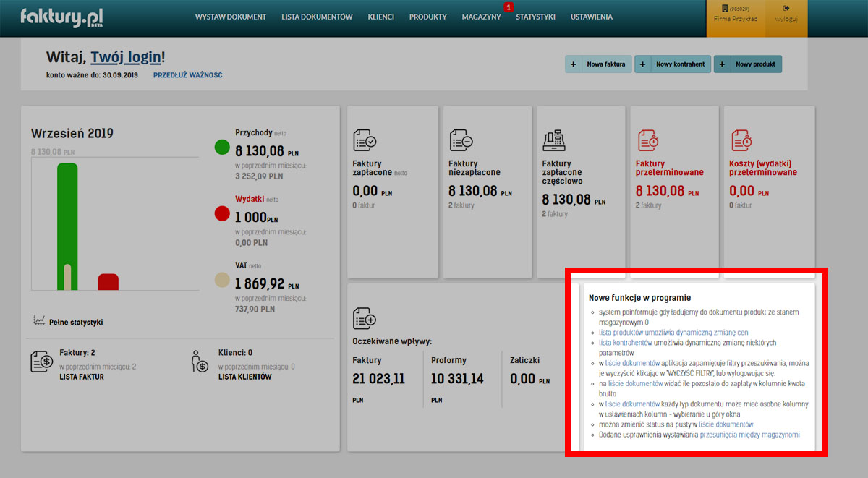Open the Wystaw dokument menu

coord(231,17)
